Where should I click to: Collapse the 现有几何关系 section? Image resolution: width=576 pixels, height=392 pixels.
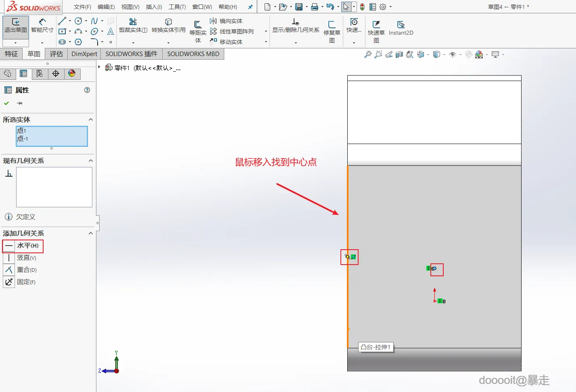[91, 161]
